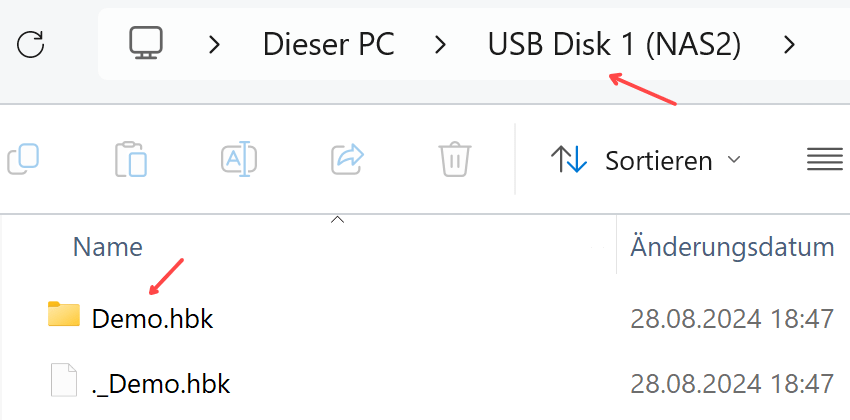Navigate to Dieser PC breadcrumb
This screenshot has width=850, height=420.
click(x=328, y=44)
